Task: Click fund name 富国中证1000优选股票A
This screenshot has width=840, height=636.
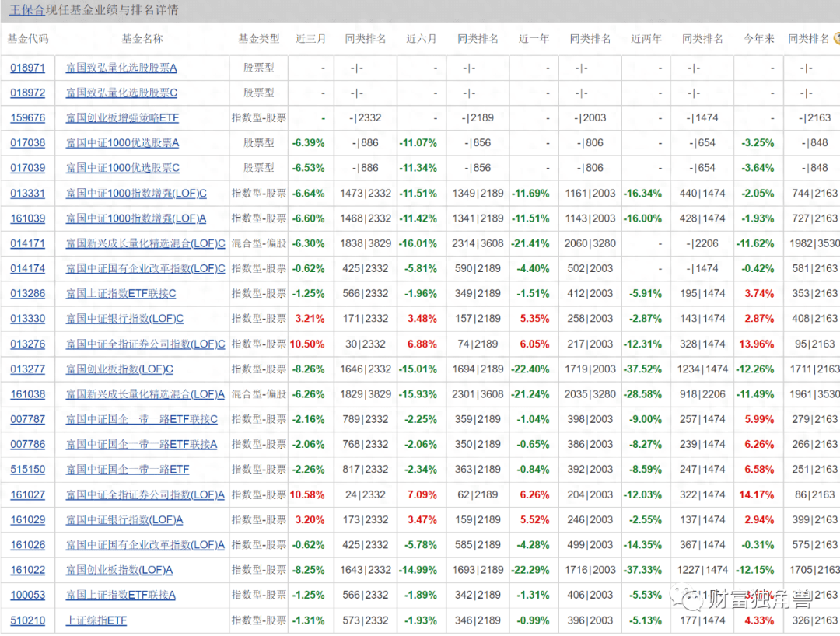Action: 123,143
